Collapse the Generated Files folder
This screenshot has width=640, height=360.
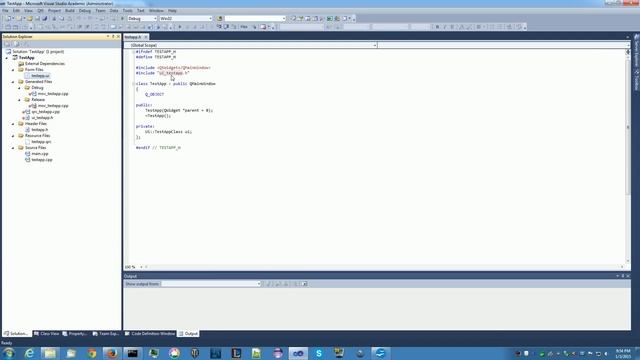click(13, 82)
